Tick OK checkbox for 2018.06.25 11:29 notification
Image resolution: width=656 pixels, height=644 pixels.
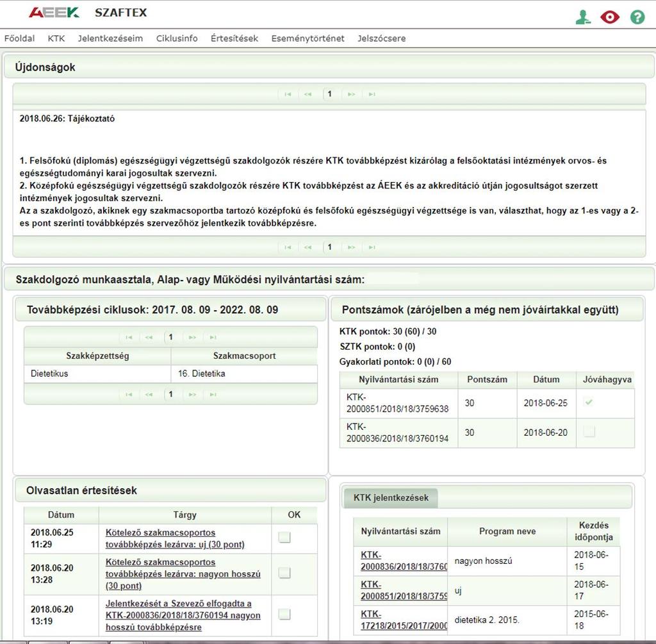pyautogui.click(x=284, y=537)
